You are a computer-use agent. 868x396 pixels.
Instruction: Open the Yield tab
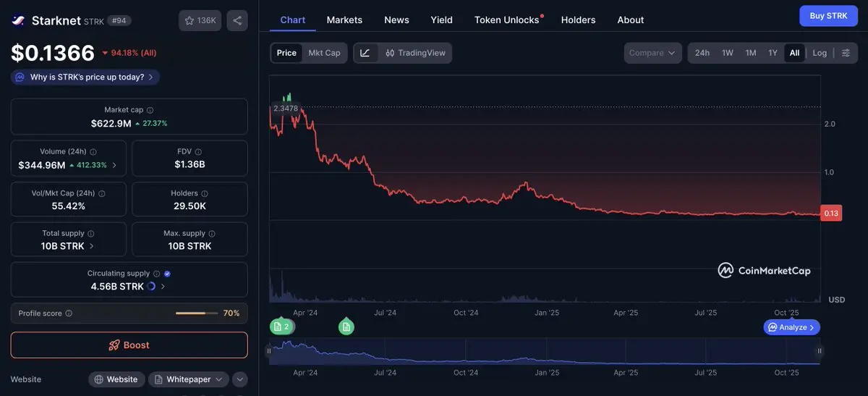tap(441, 20)
